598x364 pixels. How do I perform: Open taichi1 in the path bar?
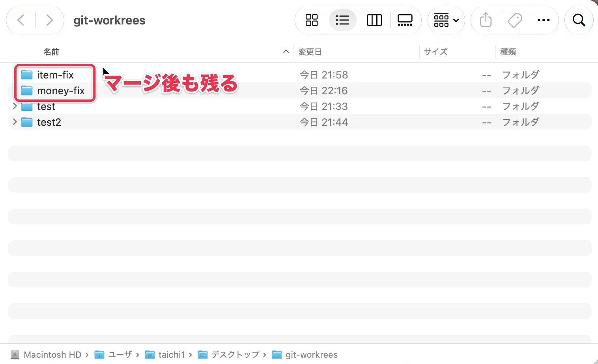[165, 355]
